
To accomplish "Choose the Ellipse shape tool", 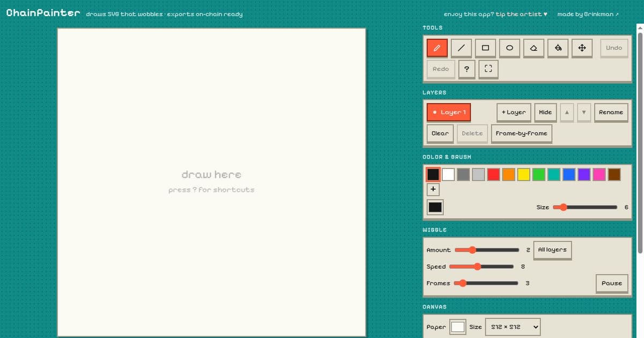I will pos(509,48).
